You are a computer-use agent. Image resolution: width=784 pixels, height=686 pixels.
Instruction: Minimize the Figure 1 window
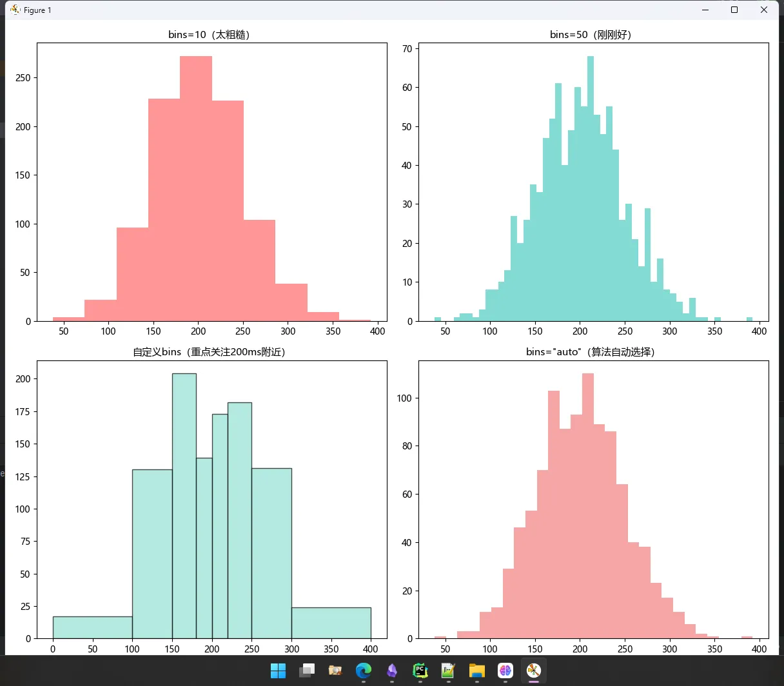[705, 10]
